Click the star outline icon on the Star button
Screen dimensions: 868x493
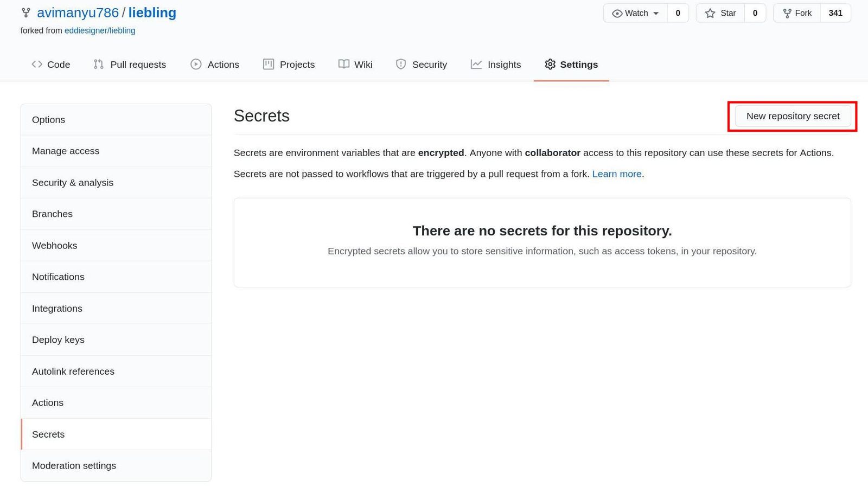tap(710, 13)
